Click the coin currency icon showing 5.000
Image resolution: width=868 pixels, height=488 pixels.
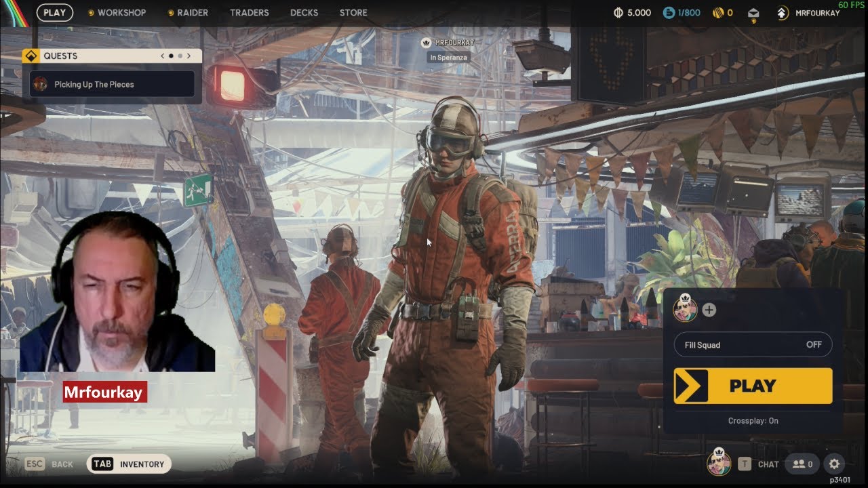pos(618,12)
